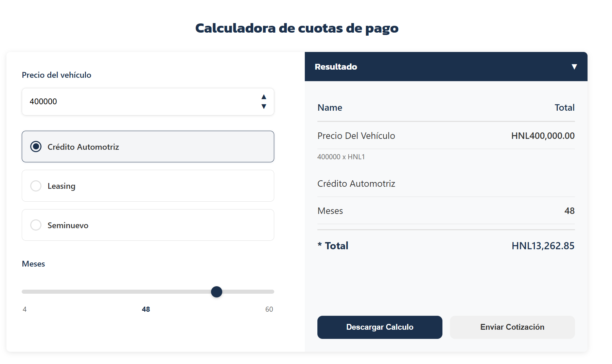Click the Meses slider handle

[x=216, y=292]
